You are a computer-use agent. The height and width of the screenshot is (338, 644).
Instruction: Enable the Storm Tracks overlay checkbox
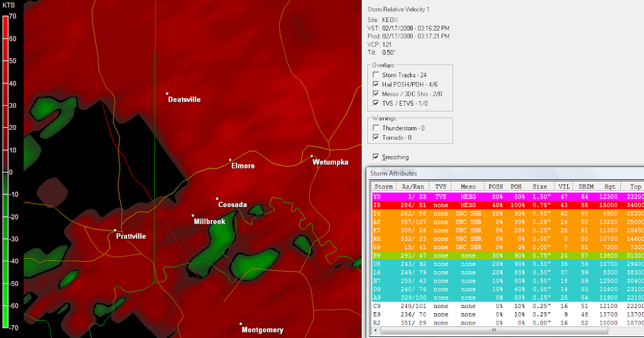click(376, 75)
